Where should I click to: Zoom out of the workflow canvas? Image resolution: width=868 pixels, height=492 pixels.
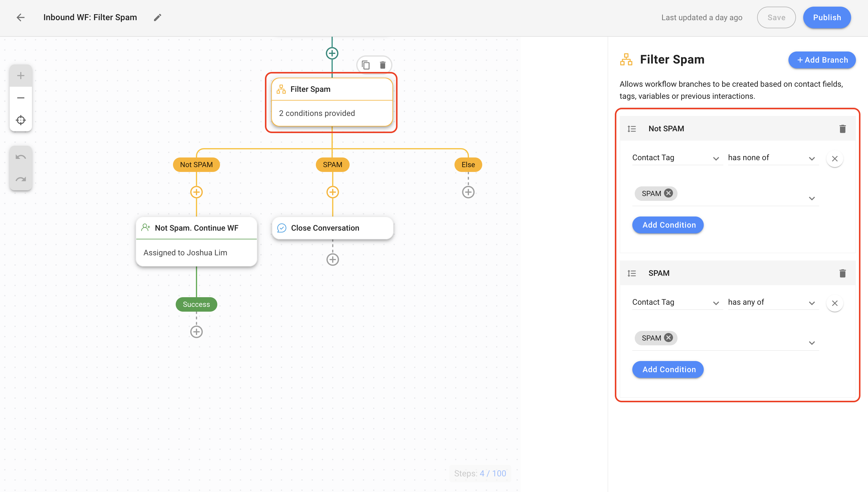pos(20,98)
